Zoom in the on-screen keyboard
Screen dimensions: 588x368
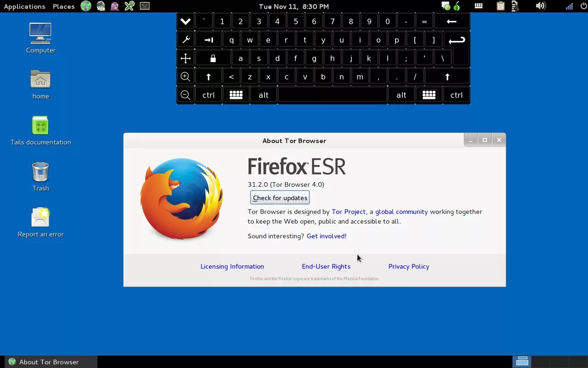(x=186, y=76)
